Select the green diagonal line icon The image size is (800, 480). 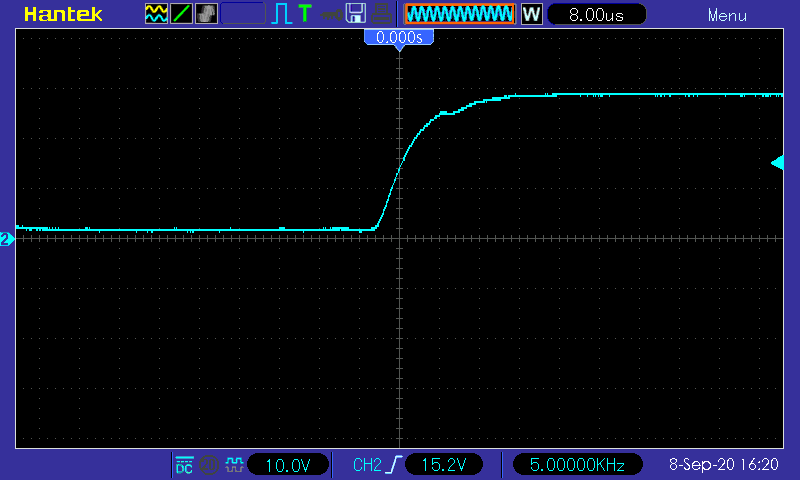(181, 14)
